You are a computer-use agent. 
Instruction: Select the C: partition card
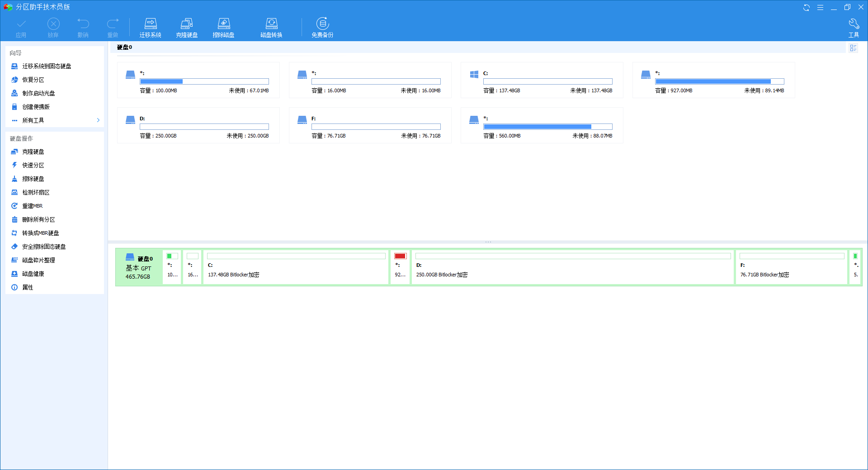[x=542, y=80]
